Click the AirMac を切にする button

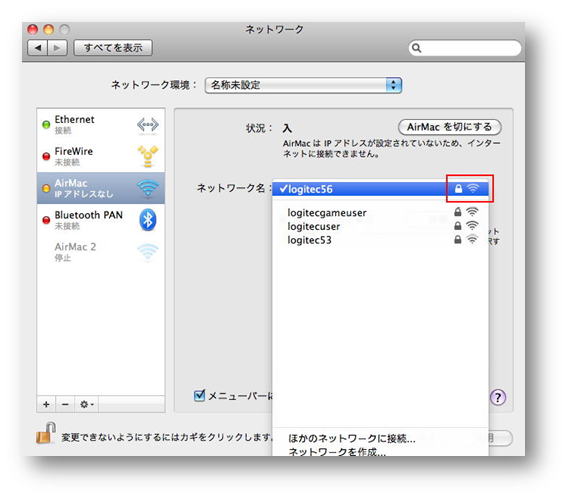click(x=449, y=127)
